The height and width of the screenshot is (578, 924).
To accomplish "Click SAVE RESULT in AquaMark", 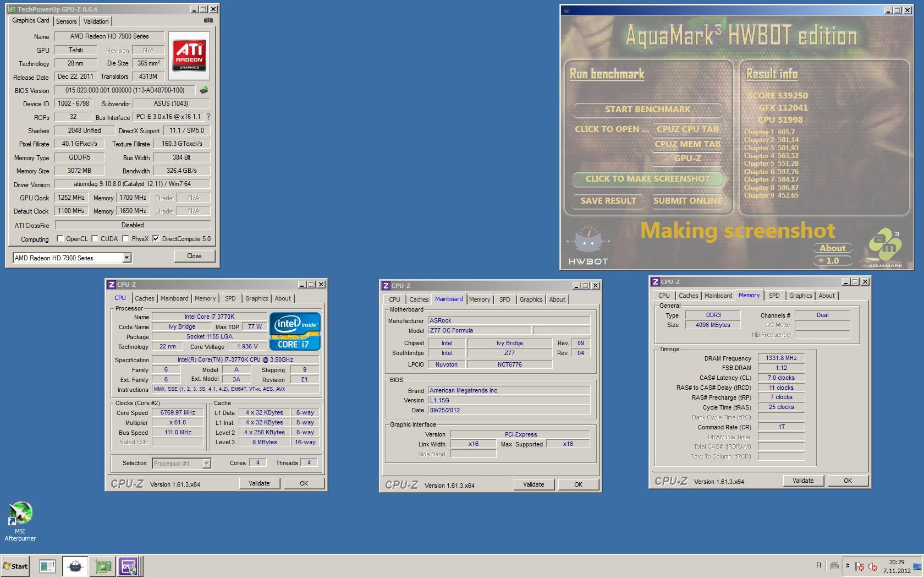I will pos(608,201).
